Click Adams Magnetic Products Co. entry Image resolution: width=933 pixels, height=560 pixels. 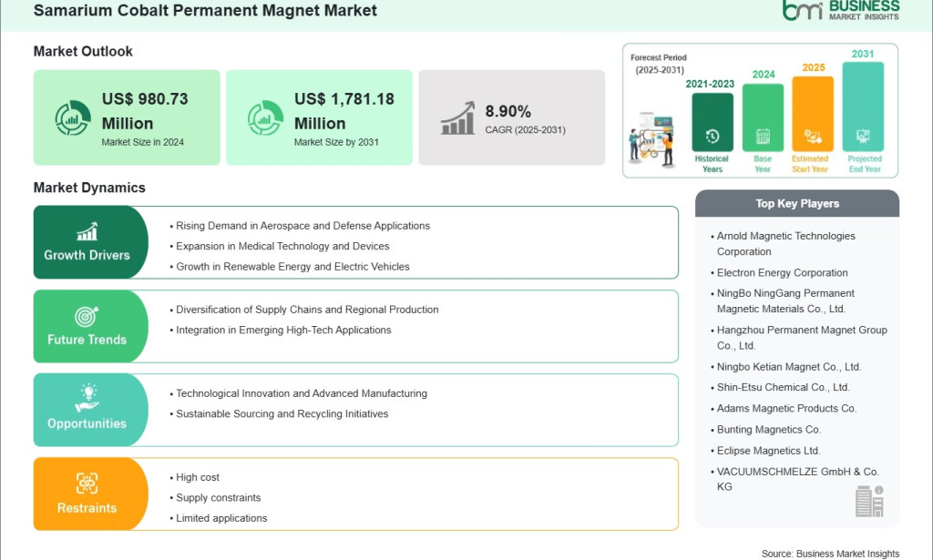tap(786, 409)
